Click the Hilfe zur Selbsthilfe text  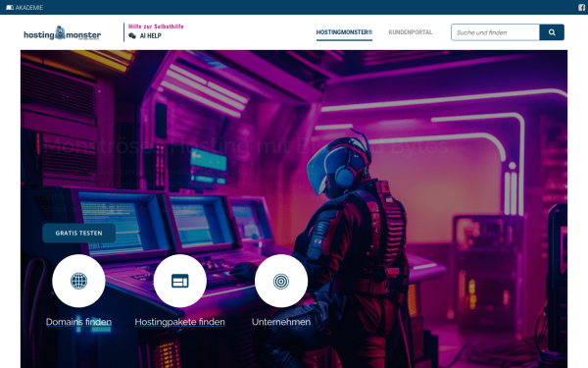tap(156, 26)
